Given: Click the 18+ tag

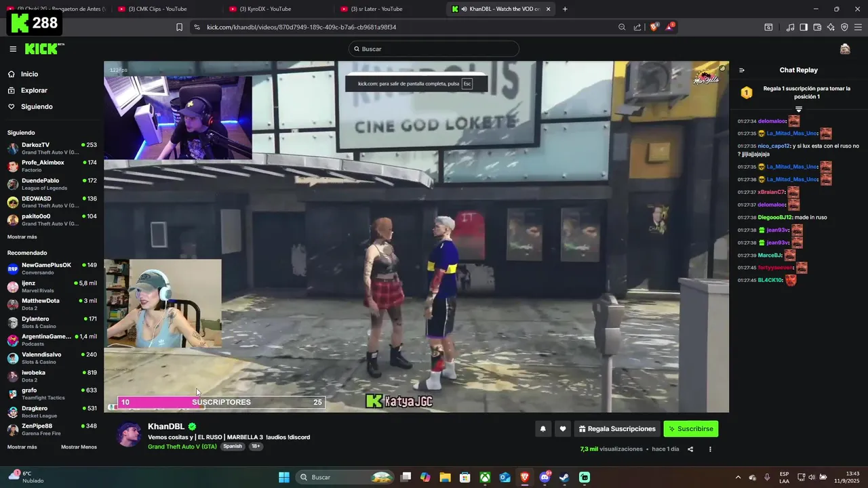Looking at the screenshot, I should tap(256, 447).
